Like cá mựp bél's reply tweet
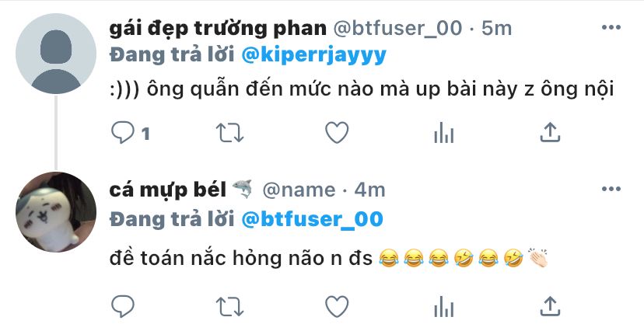Viewport: 644px width, 331px height. point(337,307)
